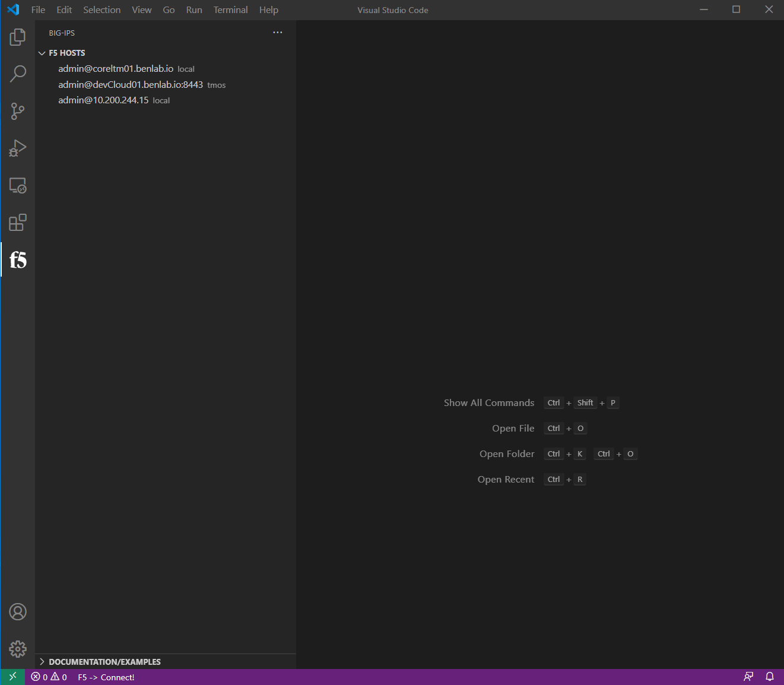Viewport: 784px width, 685px height.
Task: Maximize the Visual Studio Code window
Action: click(736, 9)
